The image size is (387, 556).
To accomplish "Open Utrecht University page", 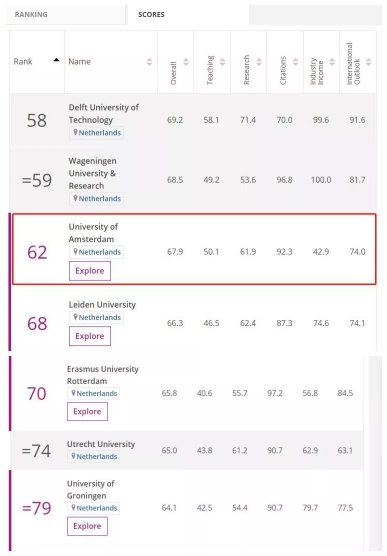I will (x=101, y=444).
